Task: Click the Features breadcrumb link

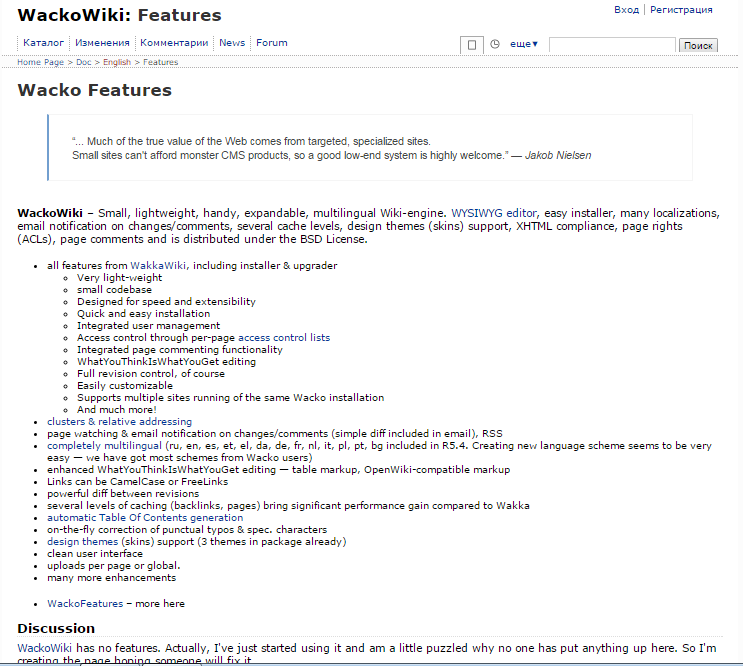Action: coord(160,62)
